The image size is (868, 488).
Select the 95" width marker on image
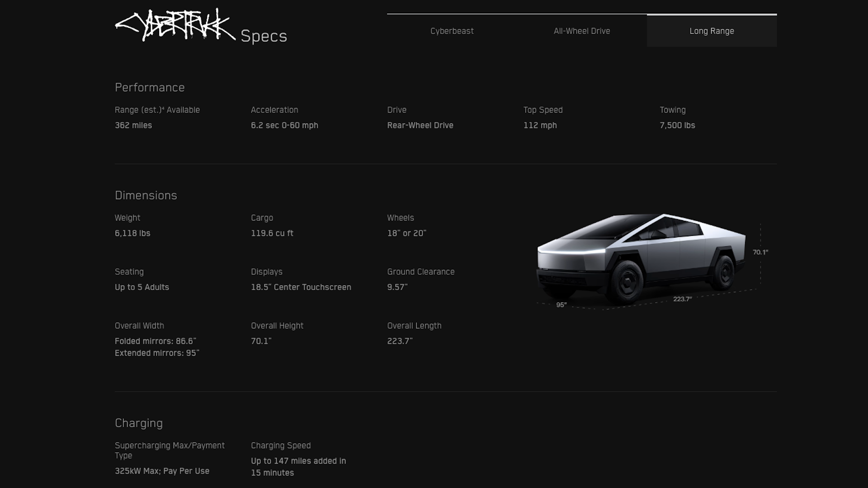[x=561, y=305]
